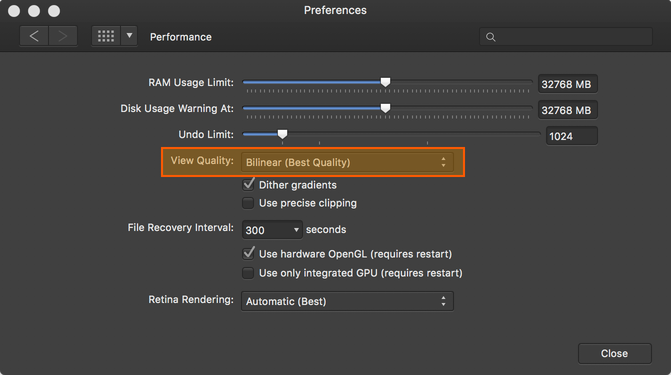Edit the RAM Usage Limit value field
The image size is (671, 375).
[567, 84]
